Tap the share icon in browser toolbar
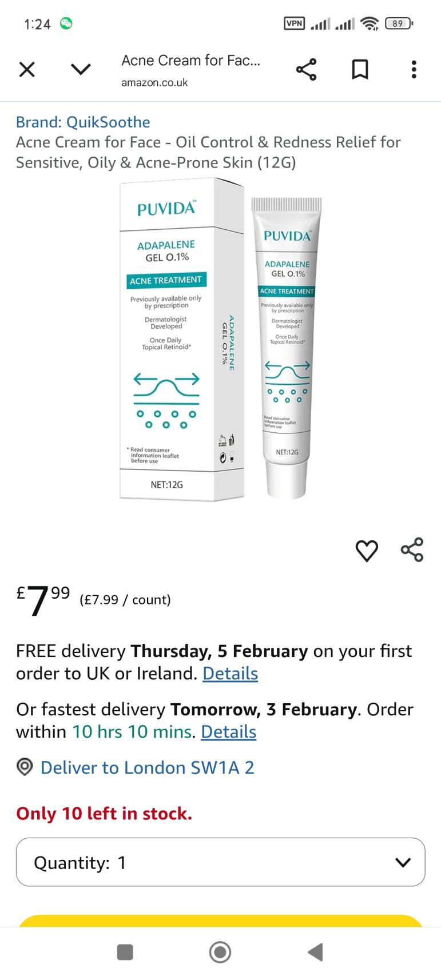 pyautogui.click(x=306, y=70)
